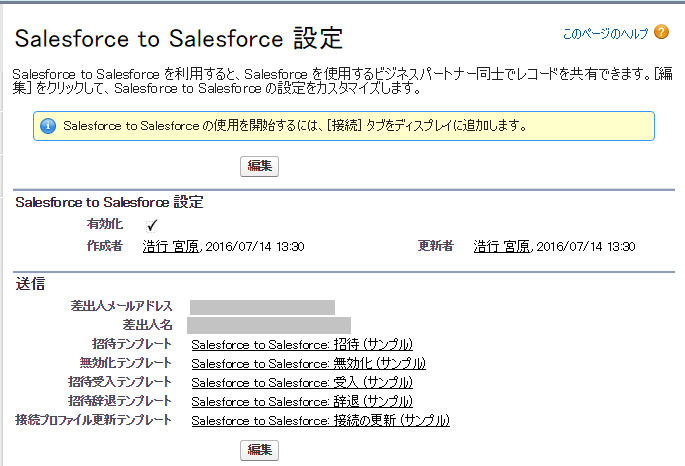The width and height of the screenshot is (685, 466).
Task: Open 作成者 浩行 宮原 user link
Action: 171,247
